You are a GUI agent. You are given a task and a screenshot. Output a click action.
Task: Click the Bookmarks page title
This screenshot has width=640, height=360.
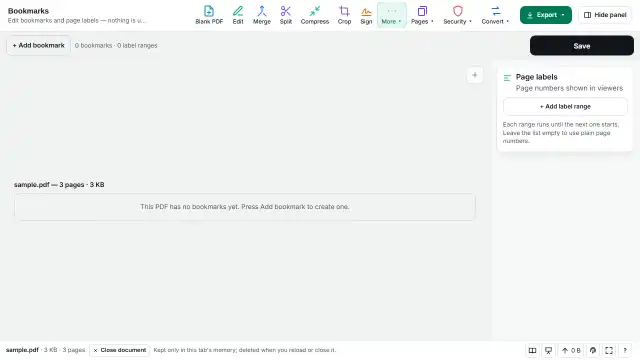[28, 11]
